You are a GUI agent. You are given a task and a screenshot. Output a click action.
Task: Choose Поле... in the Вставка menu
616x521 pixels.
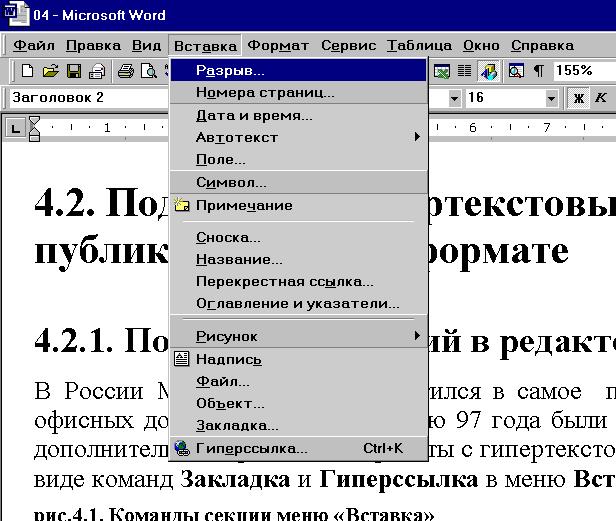(299, 159)
